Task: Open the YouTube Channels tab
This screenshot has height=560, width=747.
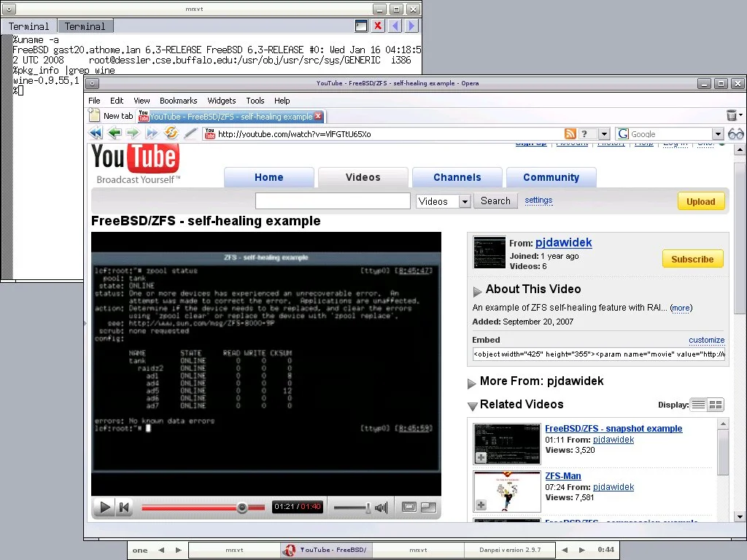Action: (x=457, y=177)
